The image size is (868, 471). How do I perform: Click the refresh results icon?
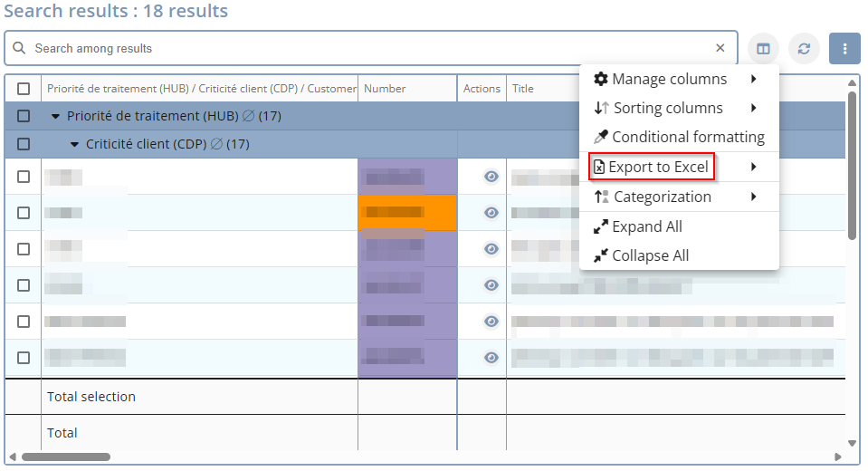click(x=804, y=49)
